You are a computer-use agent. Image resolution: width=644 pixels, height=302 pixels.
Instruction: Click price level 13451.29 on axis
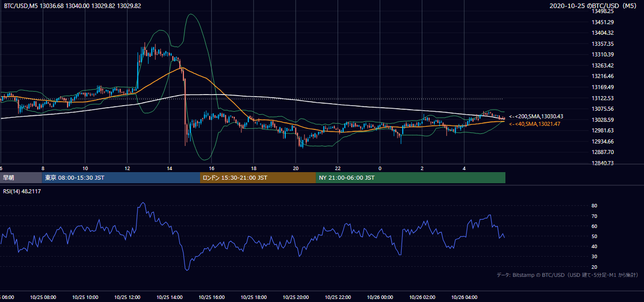[x=603, y=22]
